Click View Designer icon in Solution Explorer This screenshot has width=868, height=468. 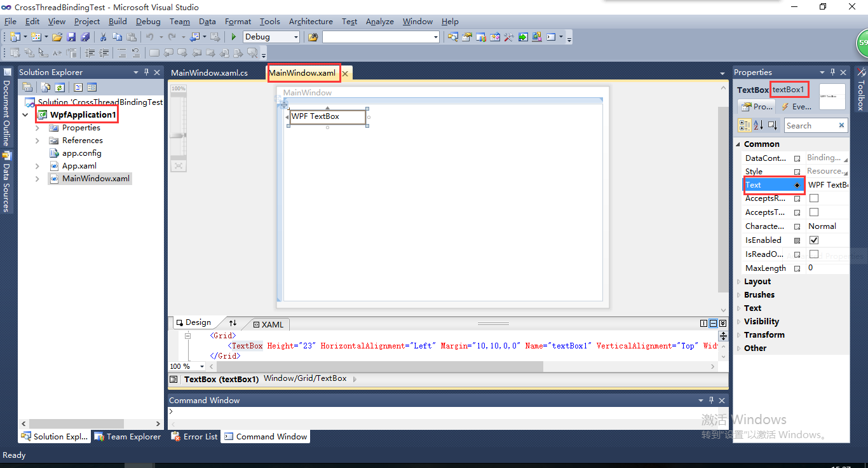pos(92,87)
